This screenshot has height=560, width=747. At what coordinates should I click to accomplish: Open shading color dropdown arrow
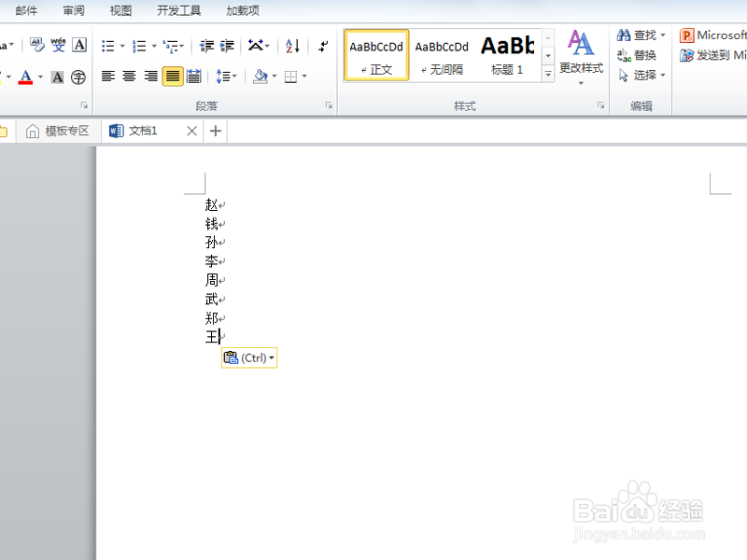(x=274, y=77)
